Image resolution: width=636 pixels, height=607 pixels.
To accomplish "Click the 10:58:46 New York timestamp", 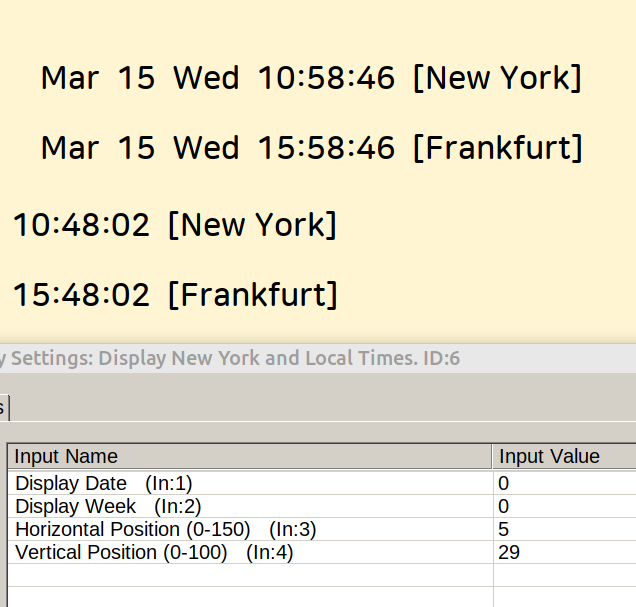I will 326,78.
